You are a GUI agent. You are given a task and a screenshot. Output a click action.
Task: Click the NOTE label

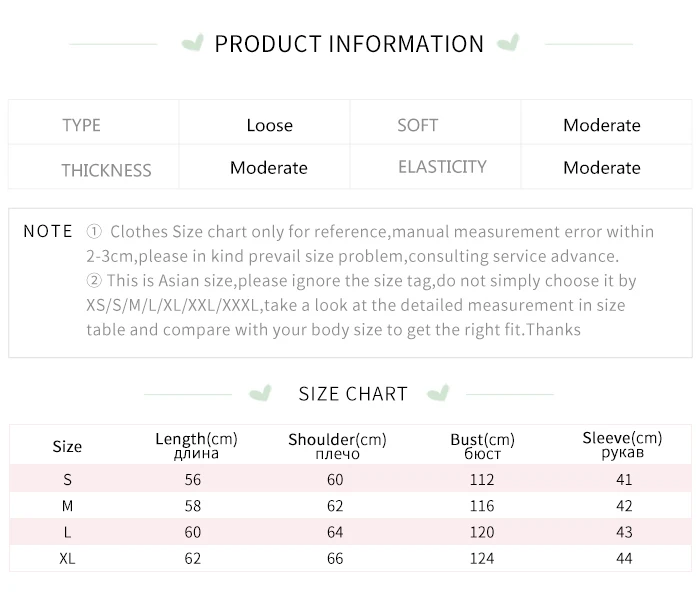click(48, 231)
